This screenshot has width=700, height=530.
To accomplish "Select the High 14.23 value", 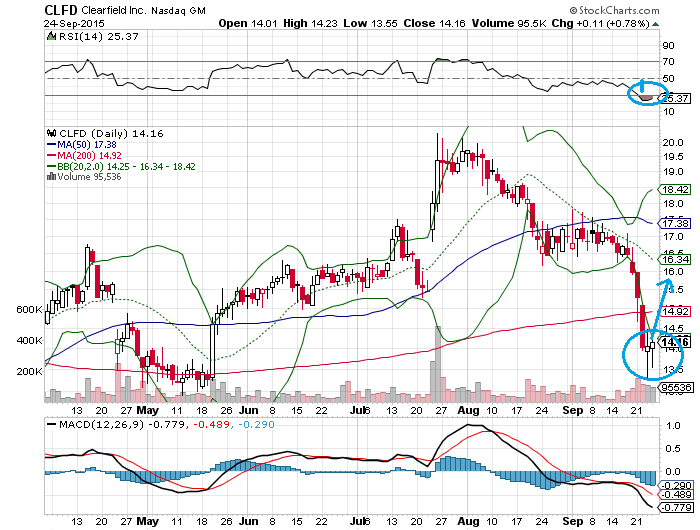I will tap(310, 24).
